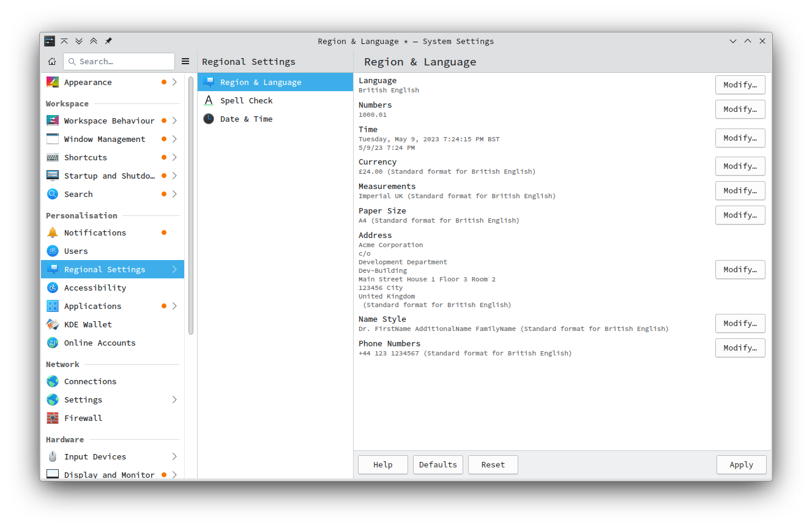Modify the Name Style format

point(740,324)
